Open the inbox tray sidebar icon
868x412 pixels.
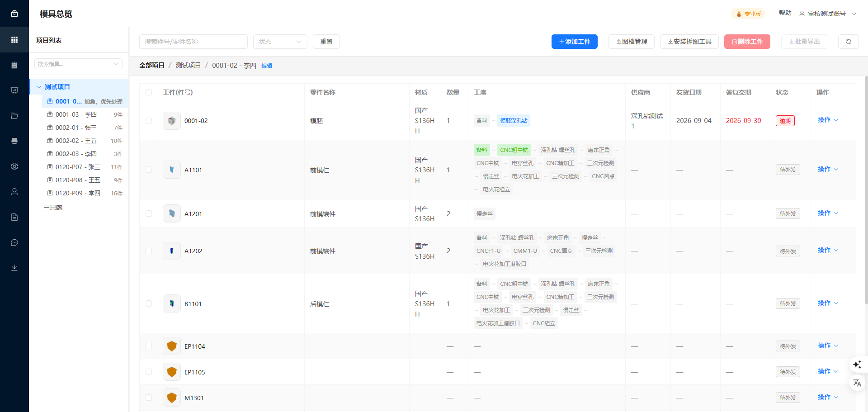click(14, 141)
